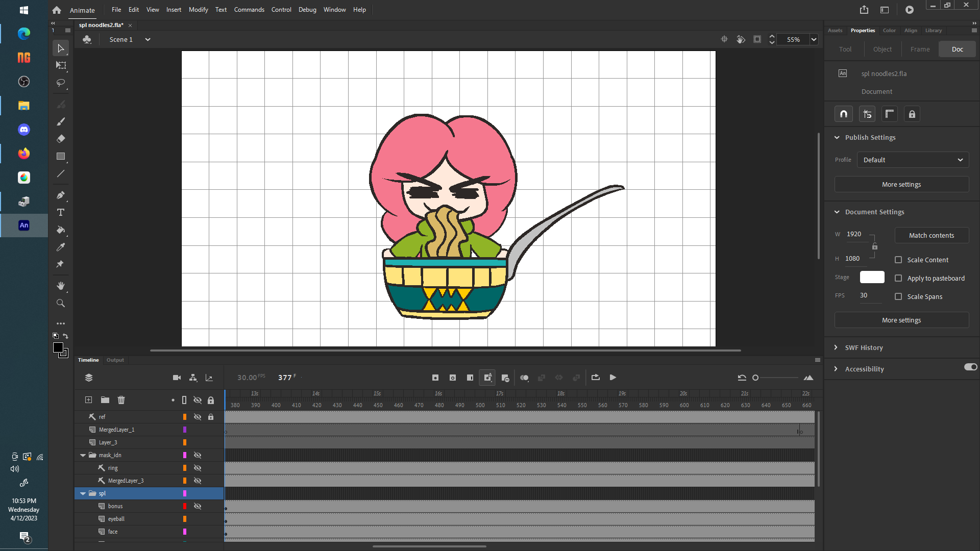Screen dimensions: 980x551
Task: Click Test Movie play button at top right
Action: (910, 10)
